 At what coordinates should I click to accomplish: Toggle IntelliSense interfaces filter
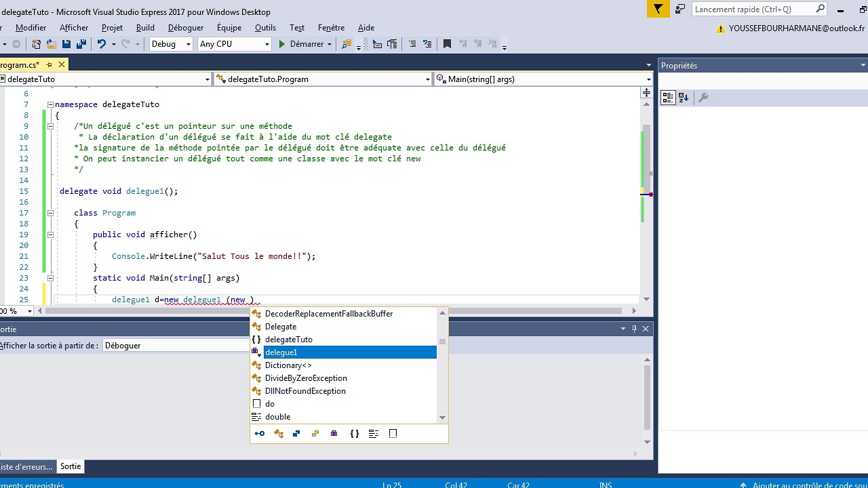tap(260, 434)
